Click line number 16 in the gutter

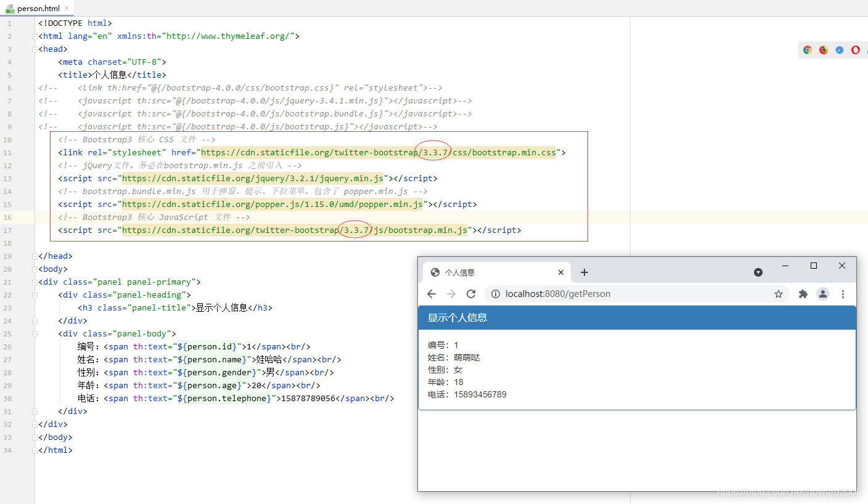pos(7,217)
